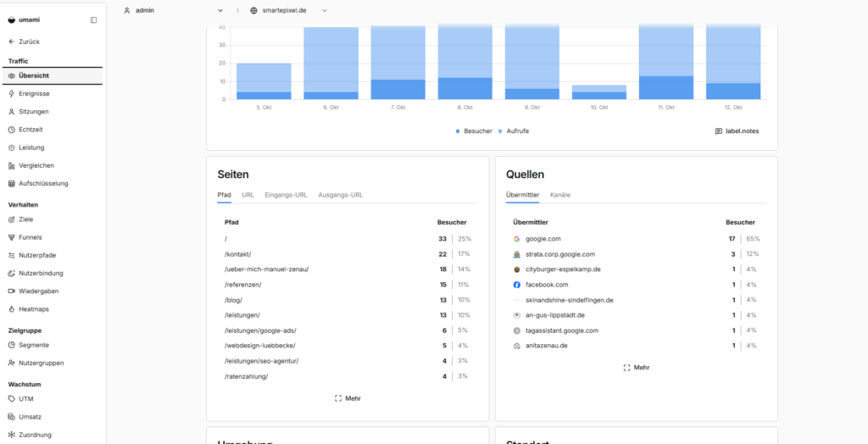Open Ereignisse lightning icon

pyautogui.click(x=12, y=93)
